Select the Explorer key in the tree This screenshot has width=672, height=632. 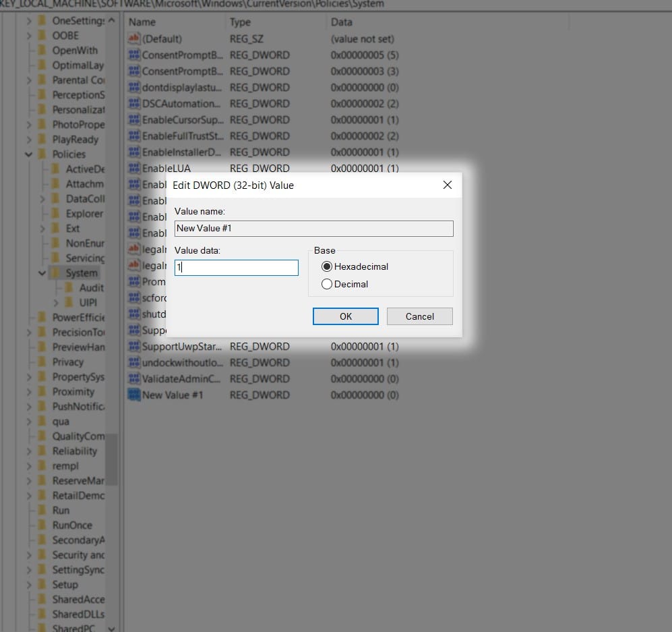click(84, 214)
